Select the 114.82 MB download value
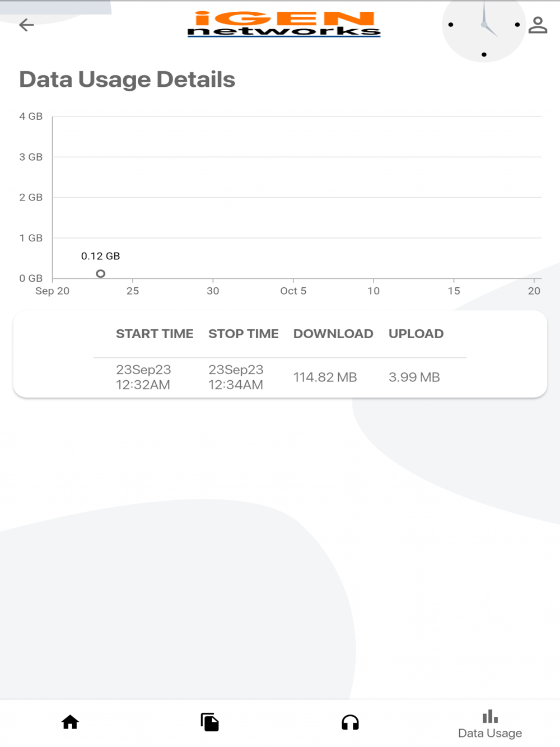 (x=325, y=377)
